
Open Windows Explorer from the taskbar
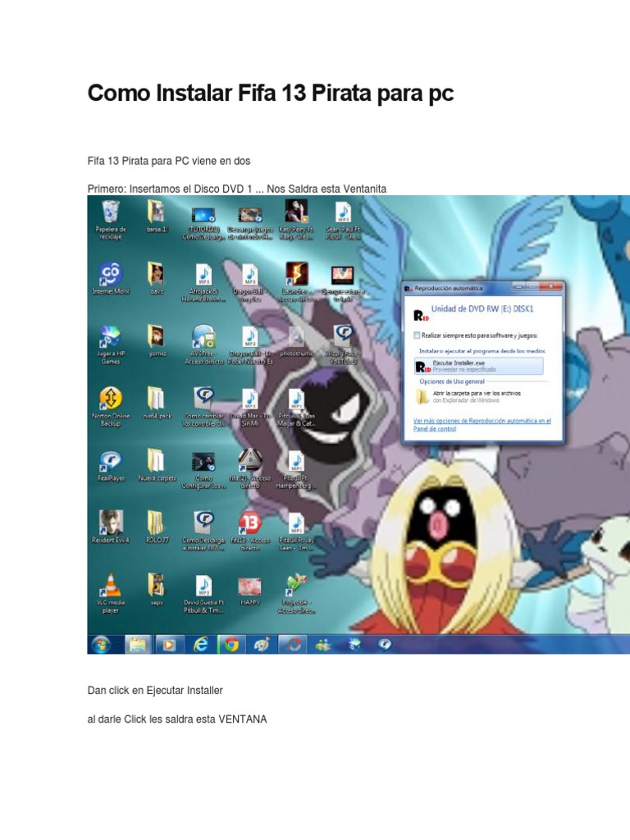pos(137,645)
